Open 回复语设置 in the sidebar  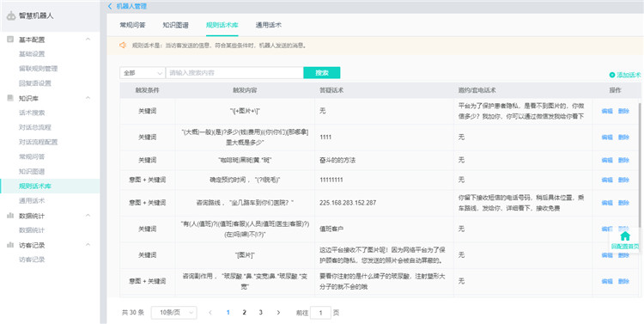click(x=35, y=83)
